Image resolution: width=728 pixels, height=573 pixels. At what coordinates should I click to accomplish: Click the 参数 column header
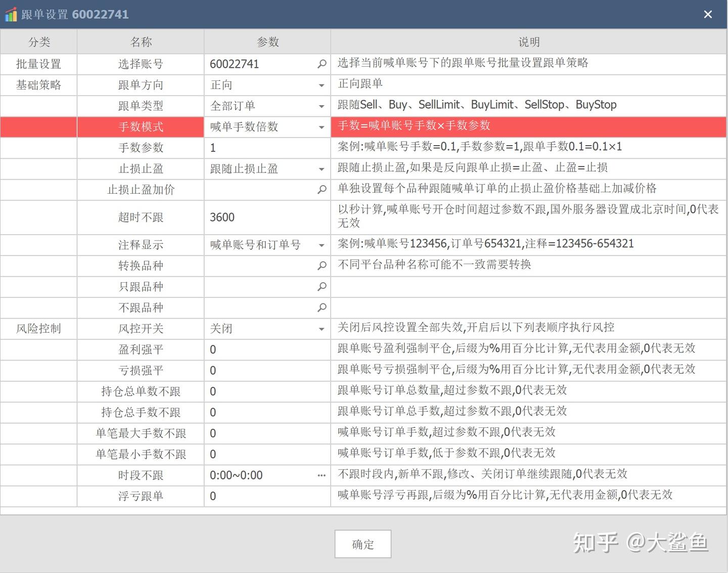pyautogui.click(x=267, y=42)
